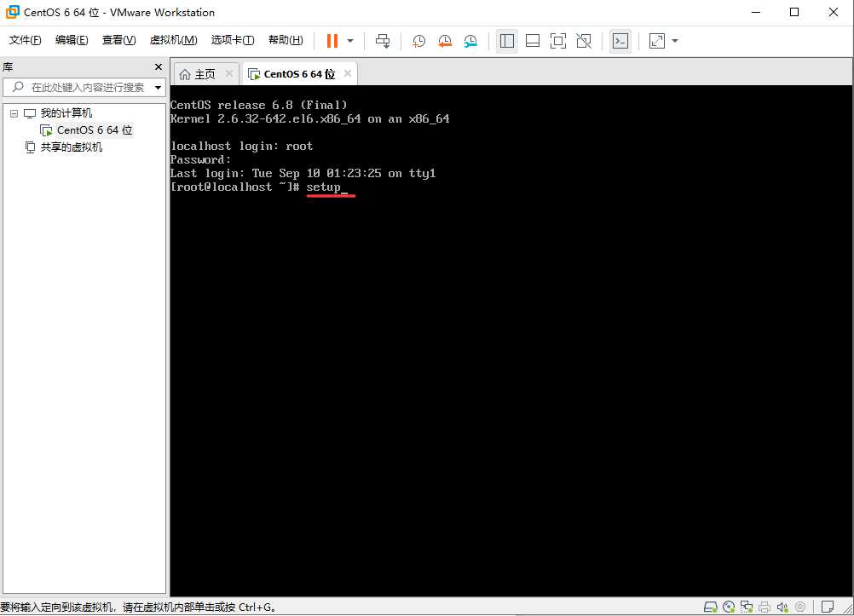The height and width of the screenshot is (616, 854).
Task: Toggle the library sidebar view icon
Action: coord(507,41)
